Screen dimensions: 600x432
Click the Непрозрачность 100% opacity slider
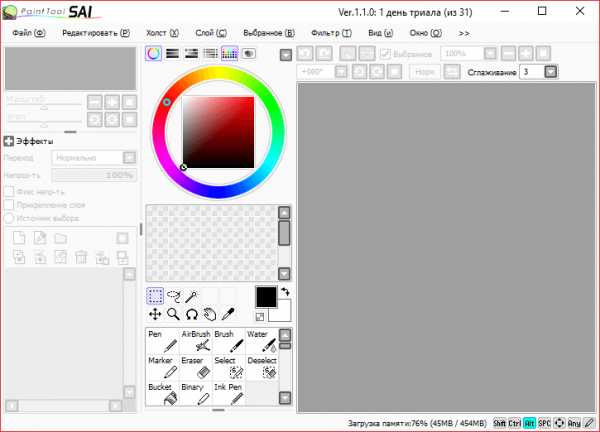point(94,175)
